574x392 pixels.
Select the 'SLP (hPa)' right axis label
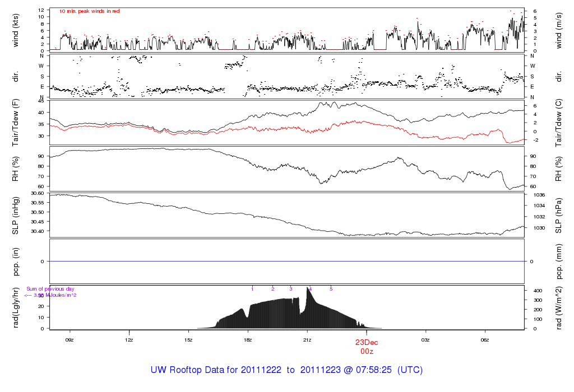pyautogui.click(x=558, y=215)
